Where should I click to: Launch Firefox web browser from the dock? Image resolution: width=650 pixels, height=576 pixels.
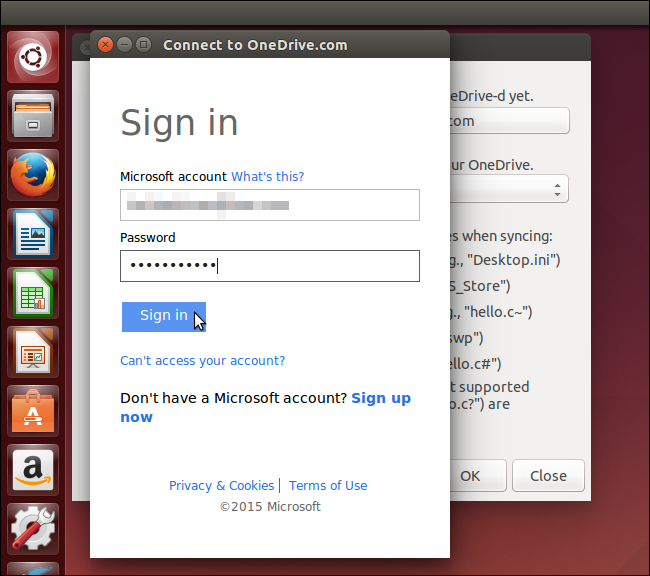pyautogui.click(x=33, y=175)
